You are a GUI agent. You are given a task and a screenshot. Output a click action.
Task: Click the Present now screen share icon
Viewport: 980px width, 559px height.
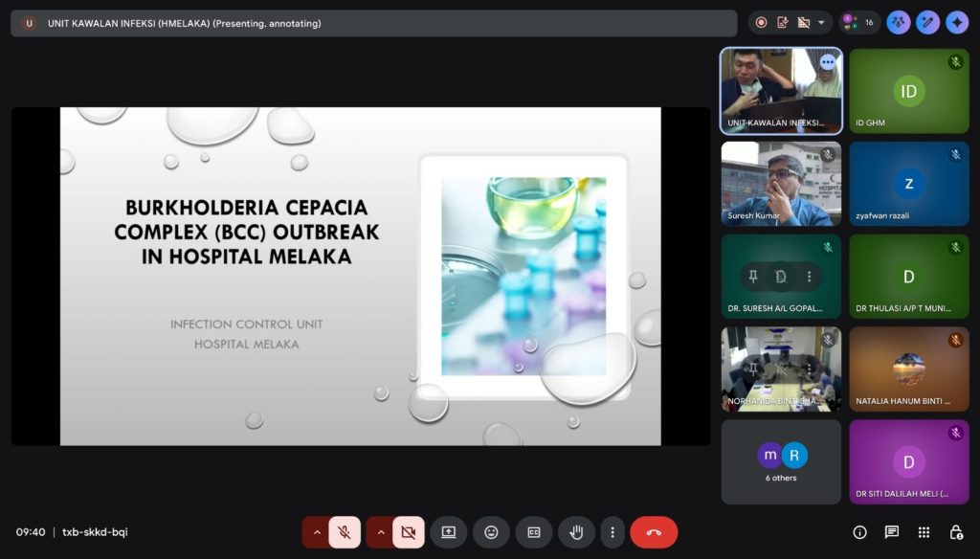(x=448, y=532)
